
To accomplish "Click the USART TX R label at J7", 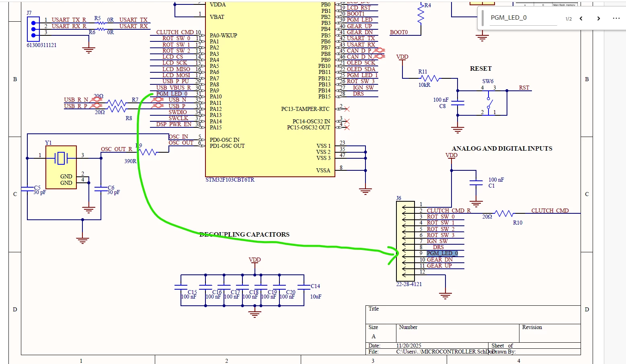I will point(69,20).
